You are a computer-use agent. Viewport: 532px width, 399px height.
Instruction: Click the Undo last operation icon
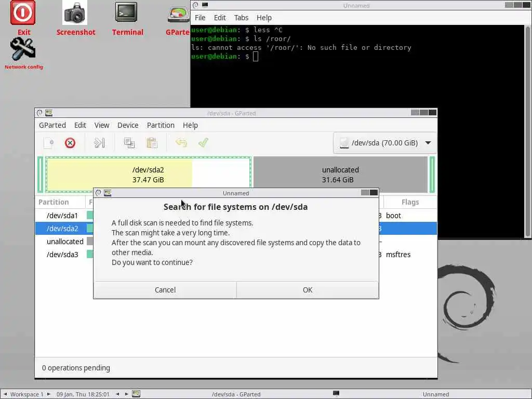tap(181, 143)
